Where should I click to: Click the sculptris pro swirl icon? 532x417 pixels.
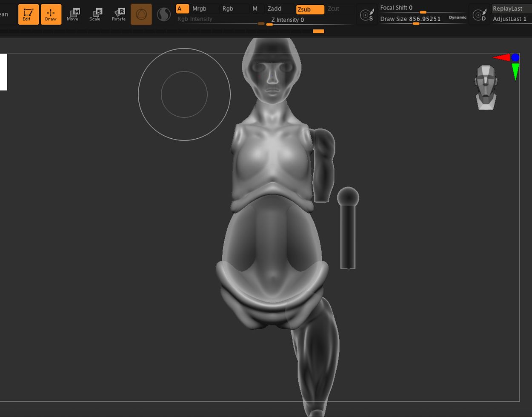(164, 14)
